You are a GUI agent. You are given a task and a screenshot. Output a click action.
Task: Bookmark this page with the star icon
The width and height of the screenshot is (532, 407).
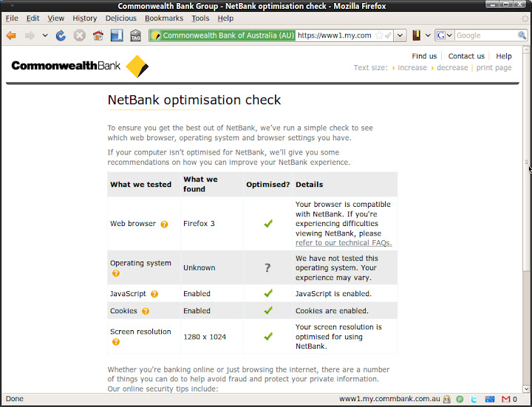379,35
